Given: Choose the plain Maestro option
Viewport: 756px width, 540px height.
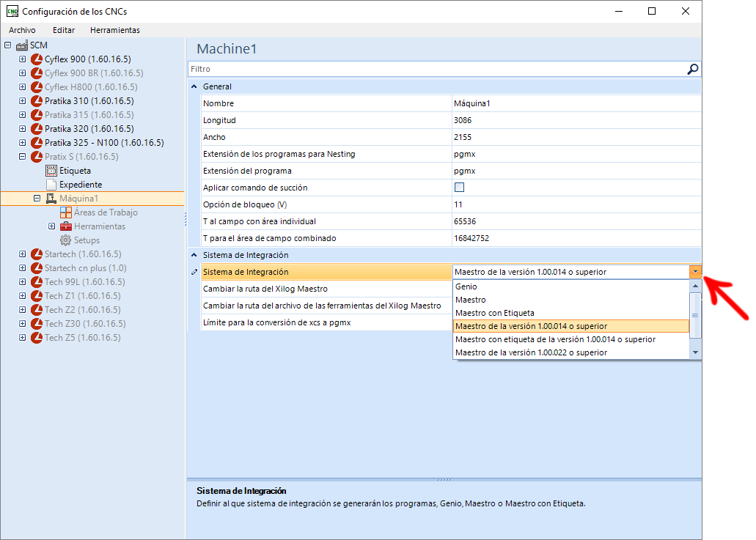Looking at the screenshot, I should pos(571,300).
